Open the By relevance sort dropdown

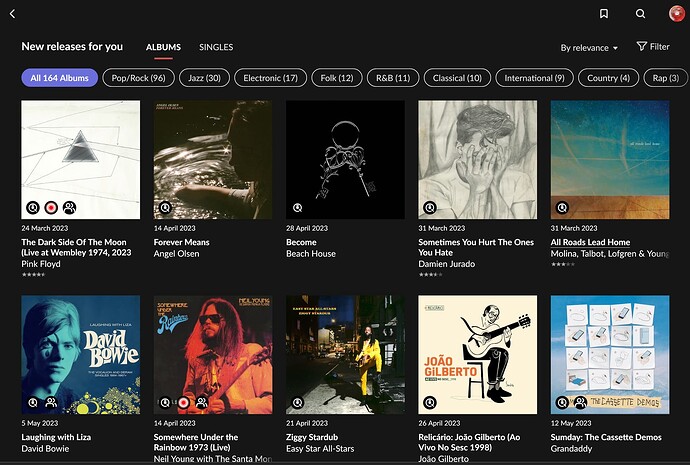point(589,47)
